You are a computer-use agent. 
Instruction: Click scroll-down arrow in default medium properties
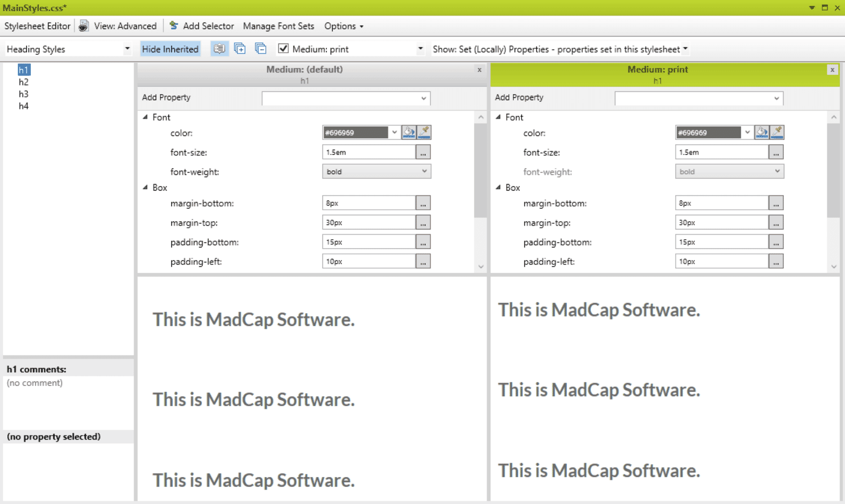(x=481, y=266)
